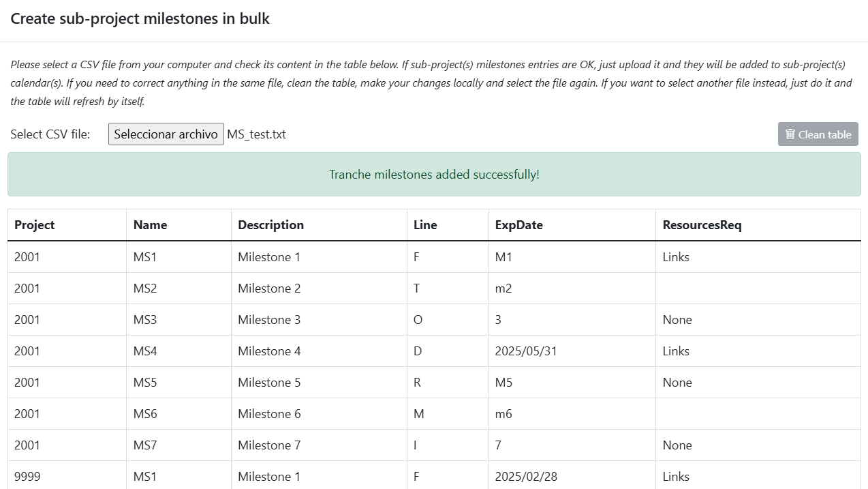Click the success message about Tranche milestones
The height and width of the screenshot is (489, 868).
coord(434,175)
